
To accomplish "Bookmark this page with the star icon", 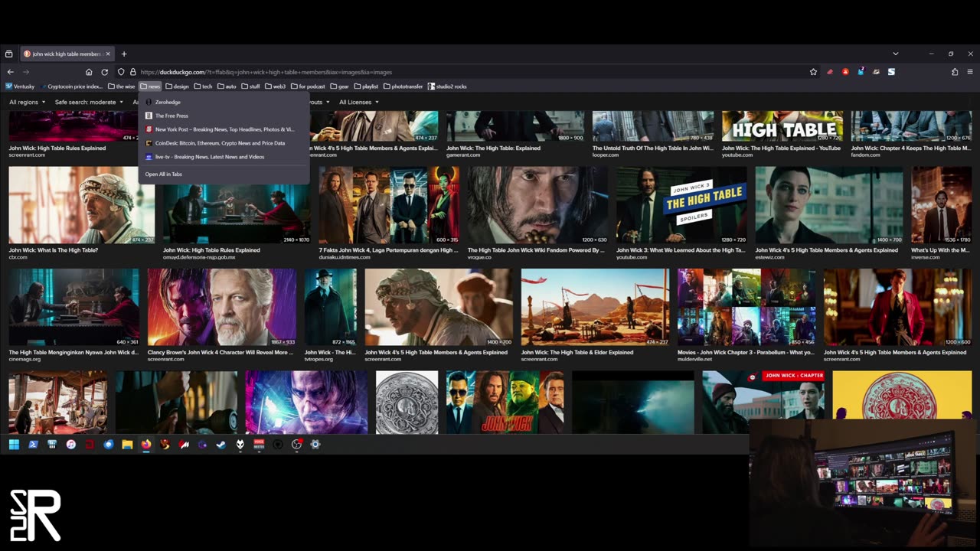I will pos(813,72).
